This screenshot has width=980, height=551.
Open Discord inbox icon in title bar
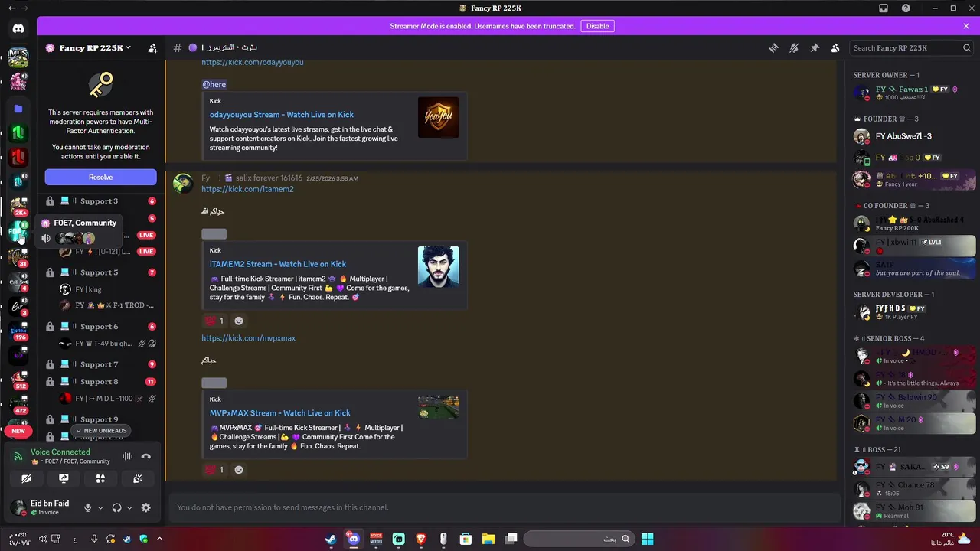click(x=884, y=8)
